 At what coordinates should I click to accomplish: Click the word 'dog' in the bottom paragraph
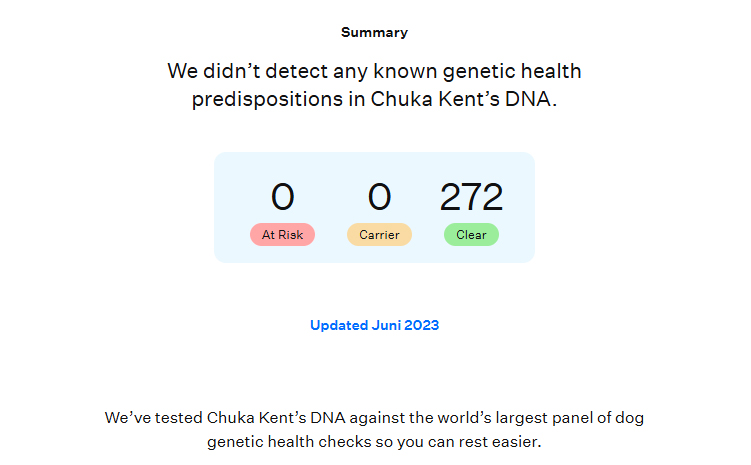(x=629, y=418)
